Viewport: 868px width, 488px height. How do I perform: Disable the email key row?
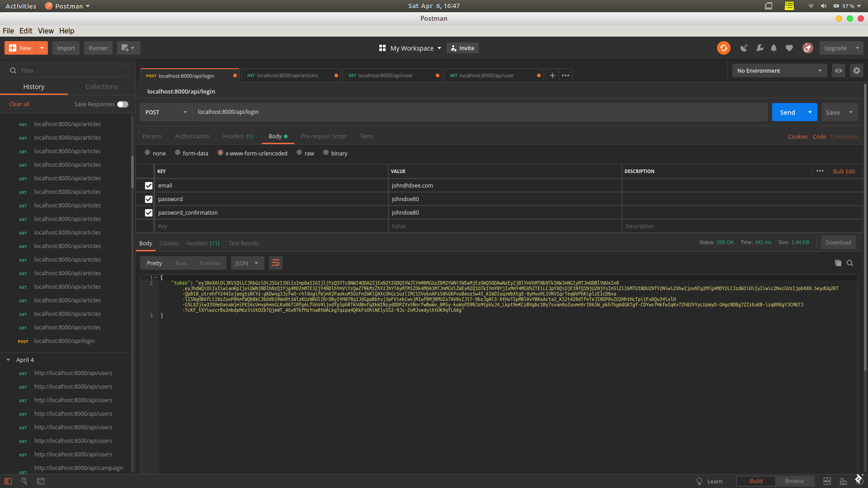click(x=148, y=185)
